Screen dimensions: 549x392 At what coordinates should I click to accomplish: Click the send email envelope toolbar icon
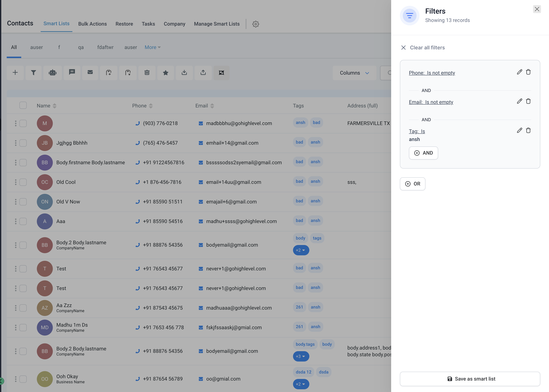[90, 72]
